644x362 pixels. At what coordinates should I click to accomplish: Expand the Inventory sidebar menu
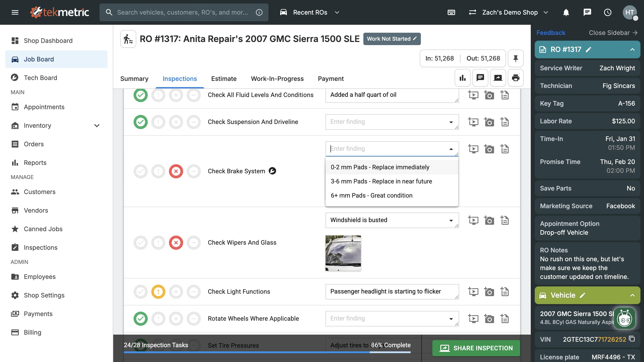pos(97,125)
